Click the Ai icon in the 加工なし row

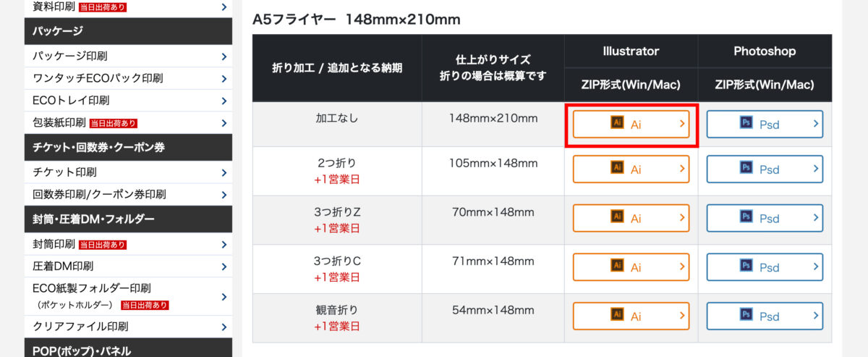click(x=617, y=123)
